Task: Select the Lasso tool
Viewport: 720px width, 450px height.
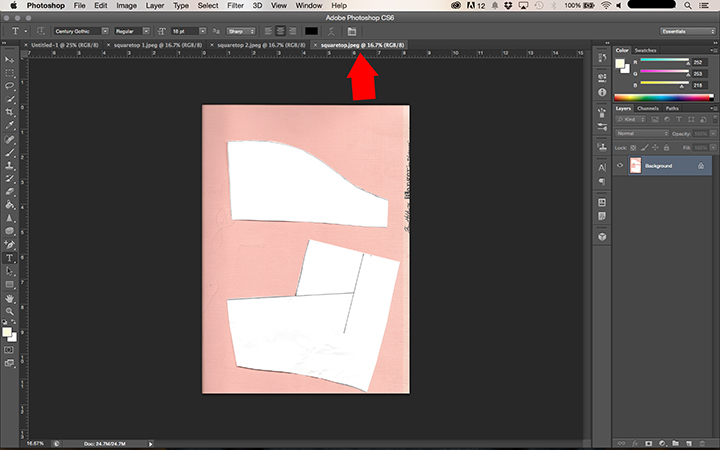Action: point(9,86)
